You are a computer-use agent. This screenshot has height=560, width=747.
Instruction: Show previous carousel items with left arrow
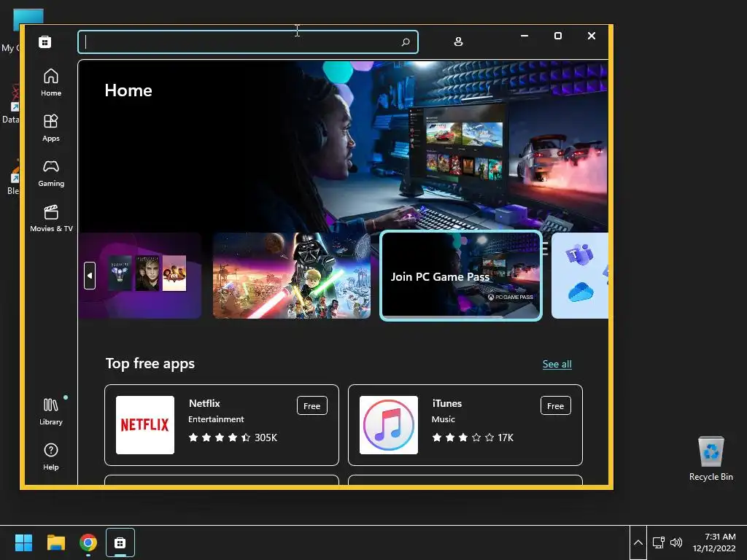point(90,275)
